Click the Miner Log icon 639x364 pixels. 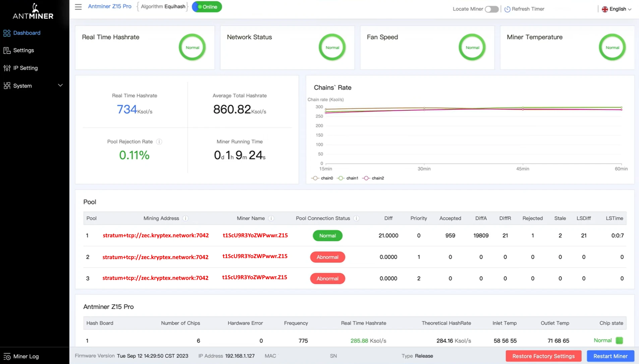(7, 356)
